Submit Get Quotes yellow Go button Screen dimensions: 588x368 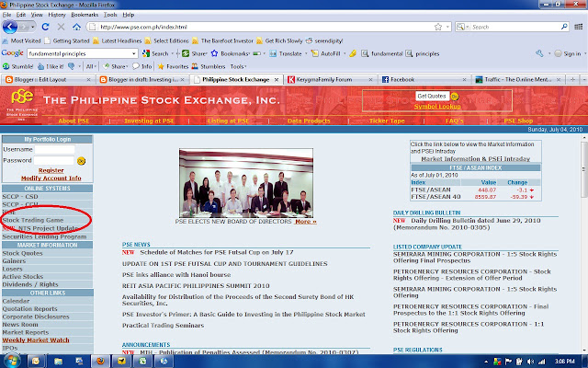[x=455, y=97]
